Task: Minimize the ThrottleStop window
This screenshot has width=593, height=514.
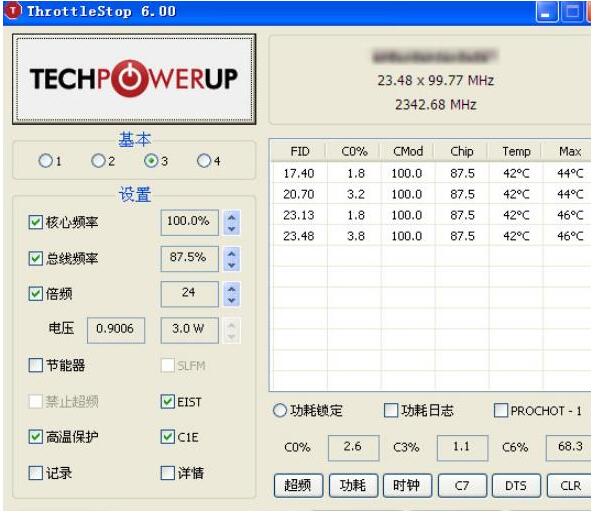Action: [x=547, y=12]
